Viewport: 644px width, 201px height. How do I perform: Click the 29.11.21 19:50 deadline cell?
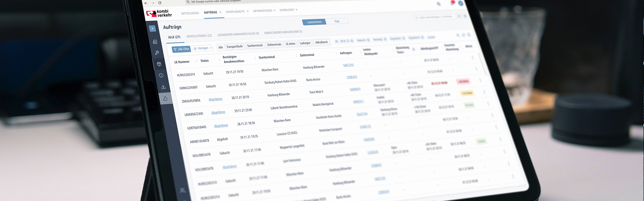(234, 72)
